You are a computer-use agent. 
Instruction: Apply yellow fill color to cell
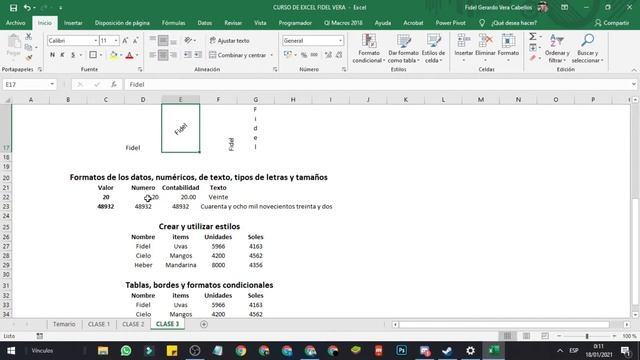(x=113, y=55)
